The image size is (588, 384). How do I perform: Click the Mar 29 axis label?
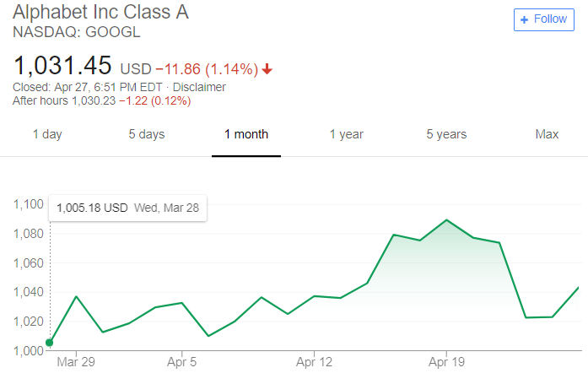76,362
